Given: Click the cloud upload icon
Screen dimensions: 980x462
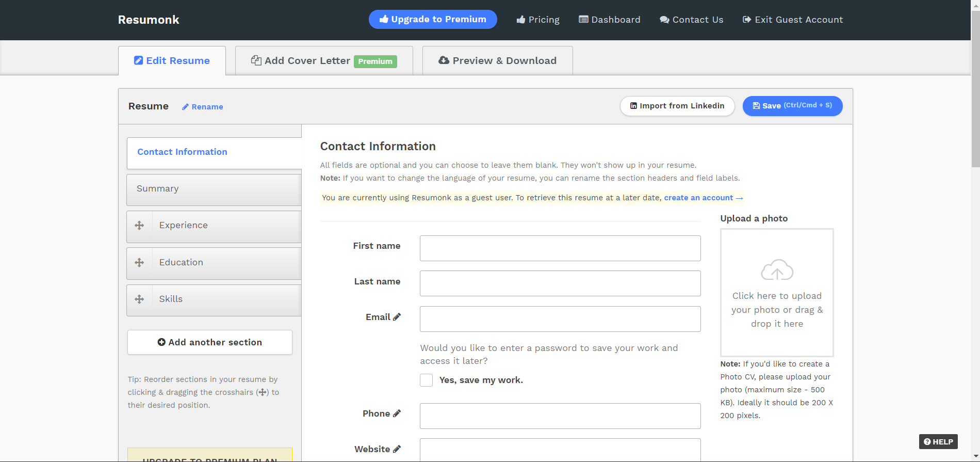Looking at the screenshot, I should click(777, 270).
